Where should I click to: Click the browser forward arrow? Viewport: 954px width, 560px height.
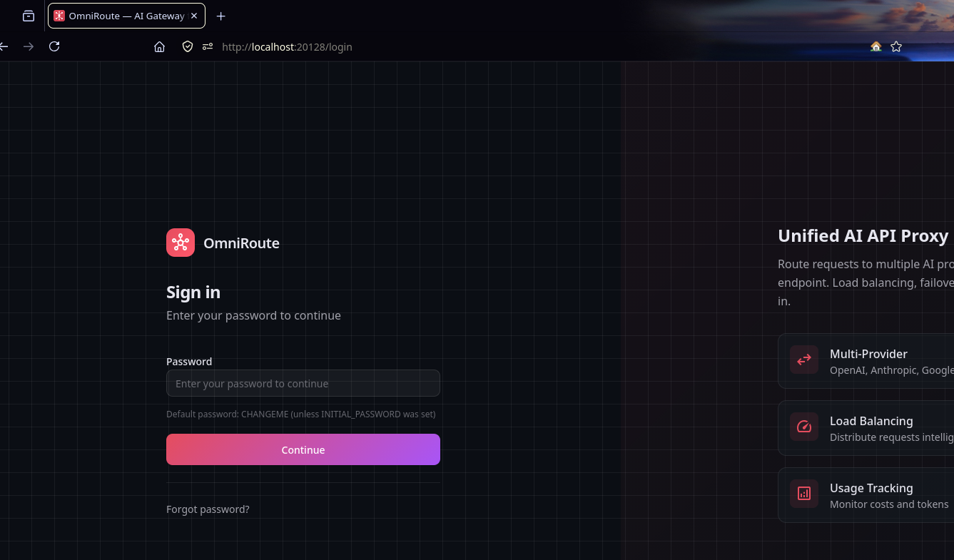pyautogui.click(x=29, y=46)
